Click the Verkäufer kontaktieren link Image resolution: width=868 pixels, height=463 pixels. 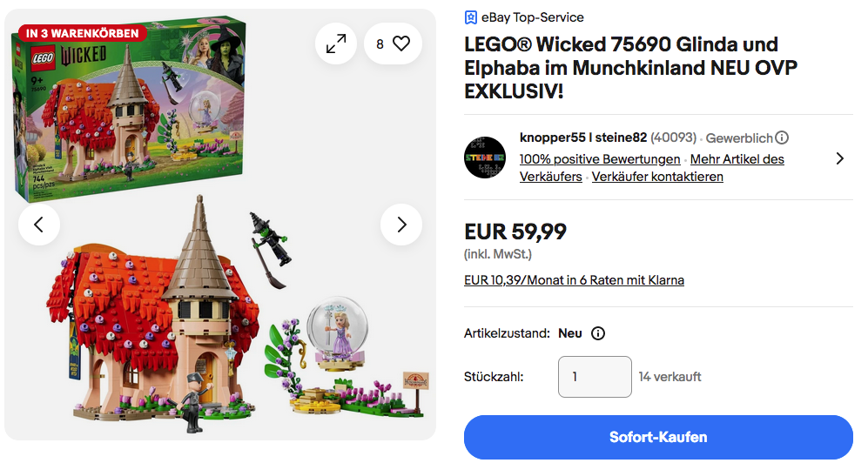[657, 177]
